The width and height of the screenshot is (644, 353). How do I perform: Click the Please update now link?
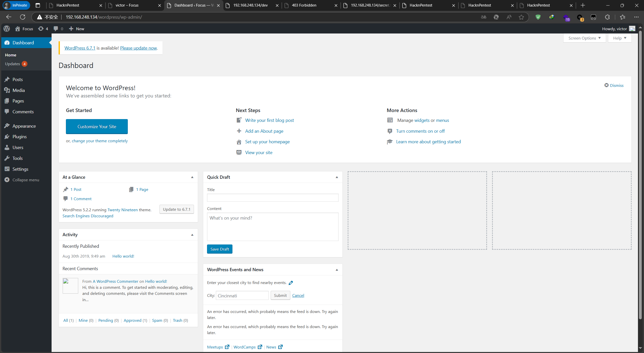138,48
